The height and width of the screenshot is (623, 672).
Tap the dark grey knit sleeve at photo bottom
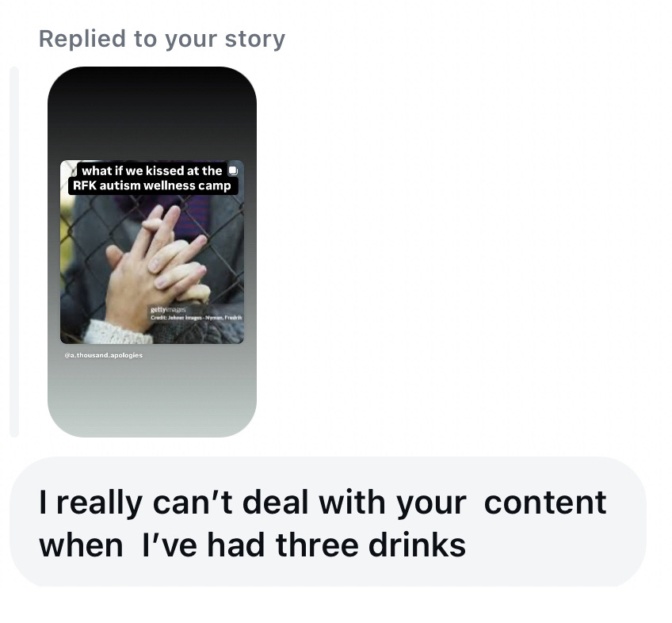point(199,332)
